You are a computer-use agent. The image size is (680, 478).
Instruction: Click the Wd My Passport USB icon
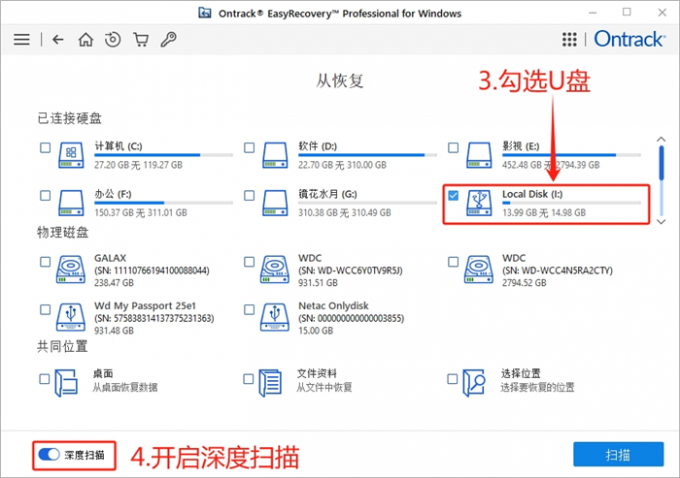coord(71,317)
